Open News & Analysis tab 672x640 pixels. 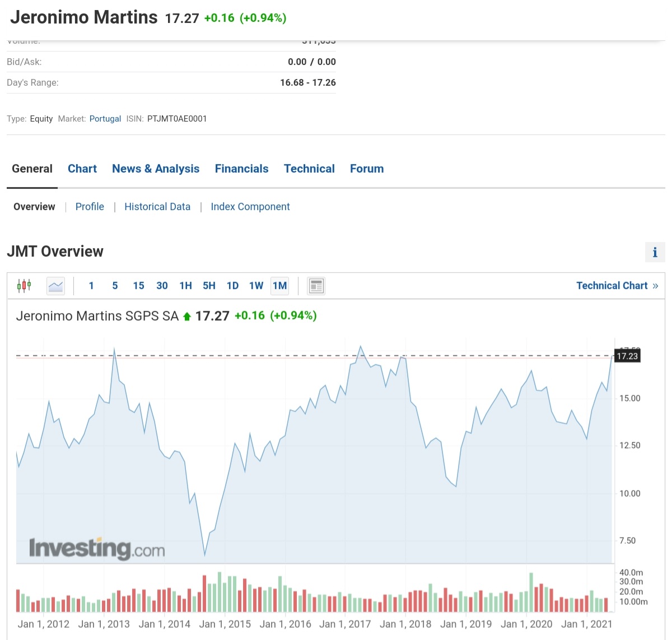pos(156,169)
